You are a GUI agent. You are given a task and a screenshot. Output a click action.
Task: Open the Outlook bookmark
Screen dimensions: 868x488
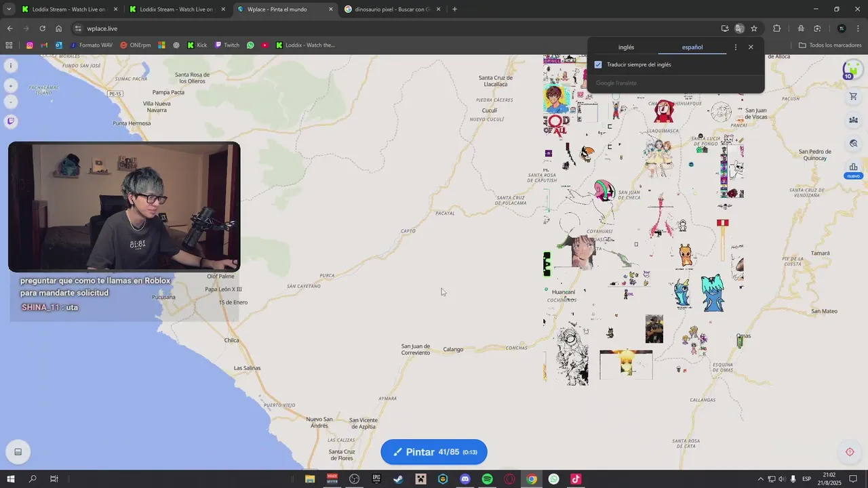pos(59,45)
